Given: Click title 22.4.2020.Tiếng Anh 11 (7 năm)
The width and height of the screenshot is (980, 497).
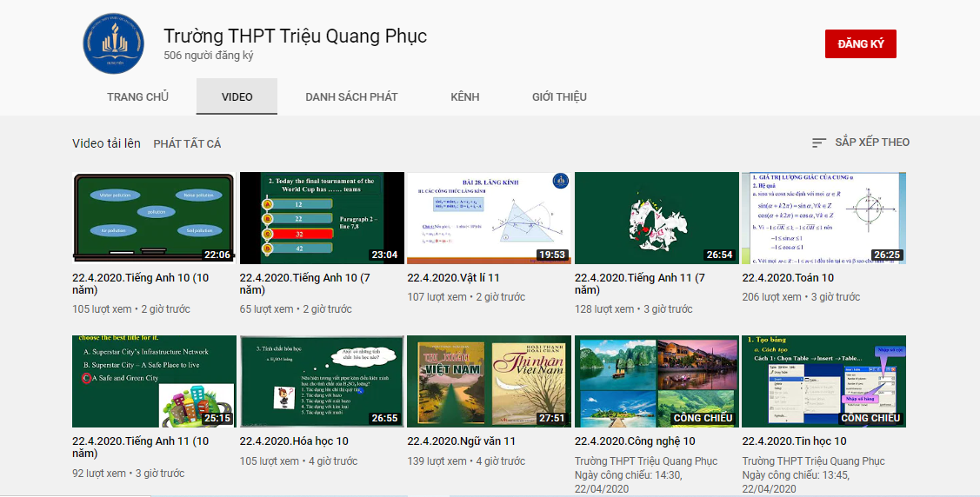Looking at the screenshot, I should coord(640,284).
